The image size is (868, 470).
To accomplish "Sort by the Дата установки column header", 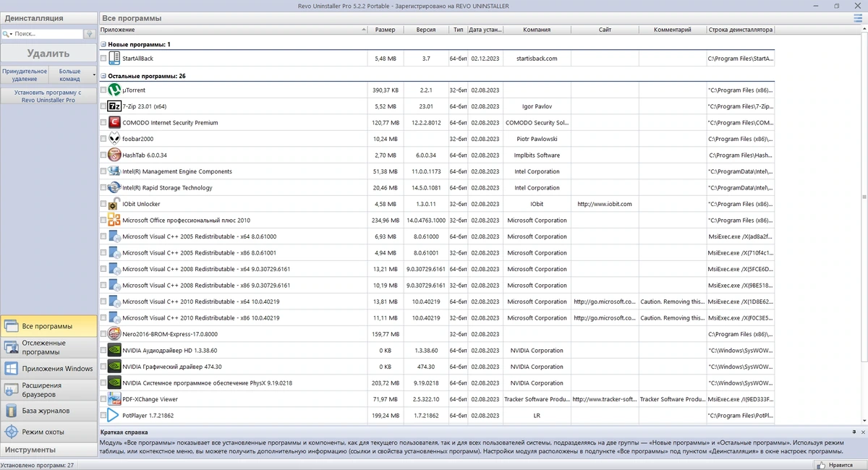I will coord(485,30).
